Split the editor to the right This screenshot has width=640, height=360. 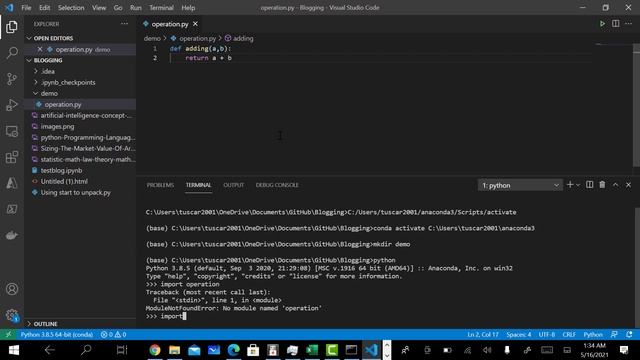pyautogui.click(x=616, y=24)
